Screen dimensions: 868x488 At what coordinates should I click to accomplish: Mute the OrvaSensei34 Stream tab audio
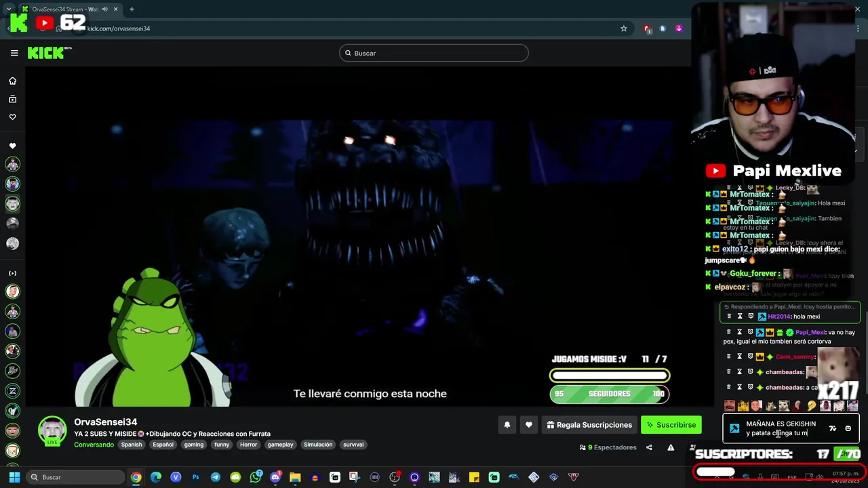104,9
